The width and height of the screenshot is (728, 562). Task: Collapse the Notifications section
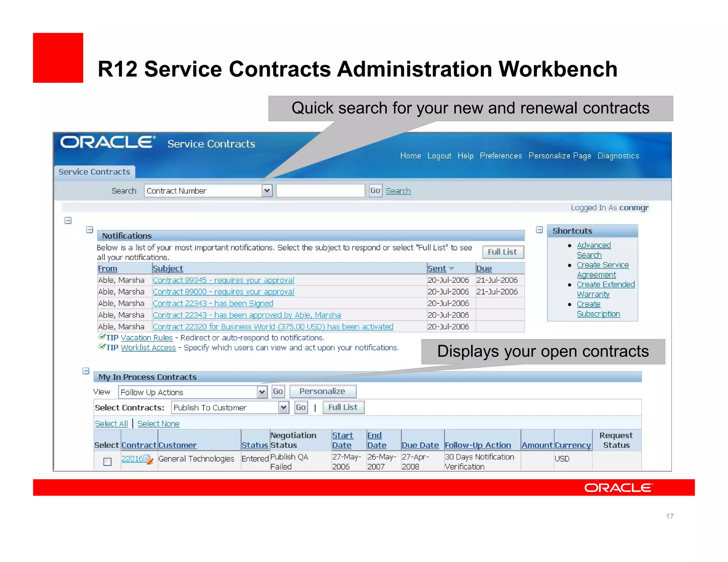coord(90,230)
